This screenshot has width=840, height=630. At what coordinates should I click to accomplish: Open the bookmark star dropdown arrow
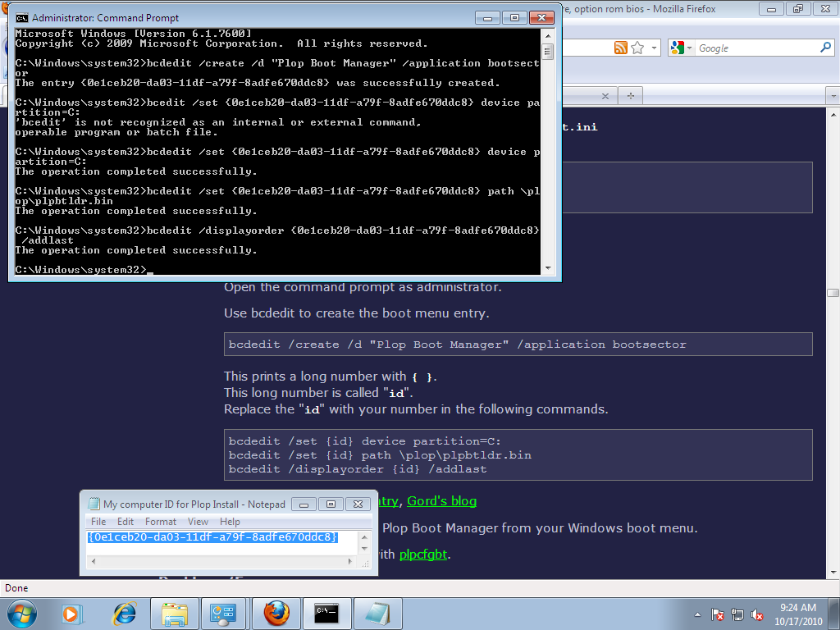pos(654,48)
